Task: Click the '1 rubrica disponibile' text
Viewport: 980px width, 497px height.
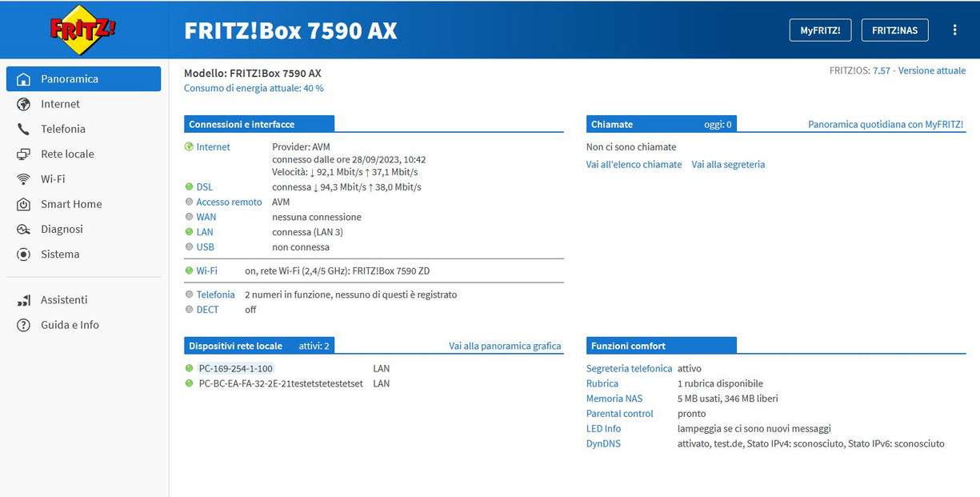Action: point(720,384)
